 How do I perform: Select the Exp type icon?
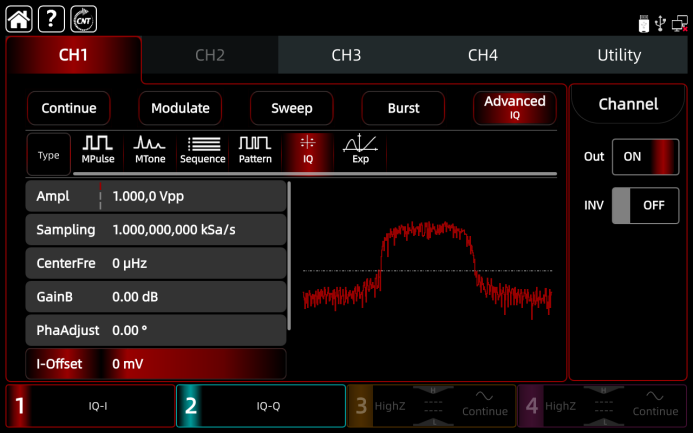[x=360, y=150]
